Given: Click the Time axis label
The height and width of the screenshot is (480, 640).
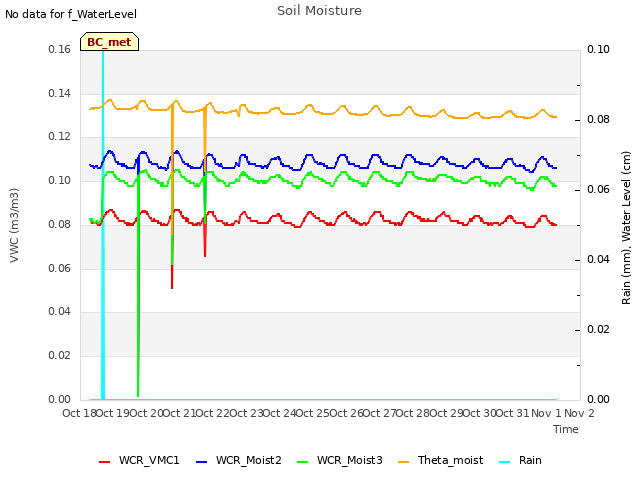Looking at the screenshot, I should (566, 429).
